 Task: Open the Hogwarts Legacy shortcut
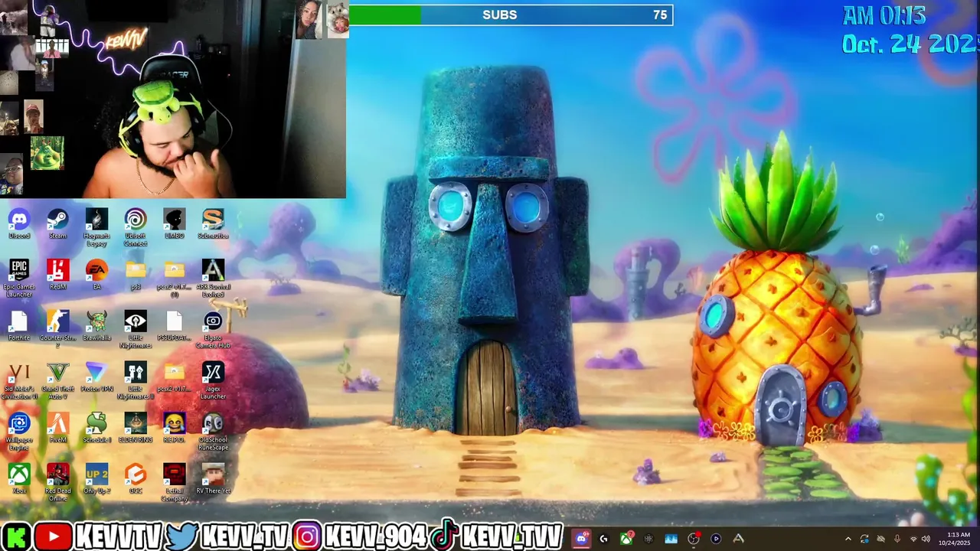(96, 228)
